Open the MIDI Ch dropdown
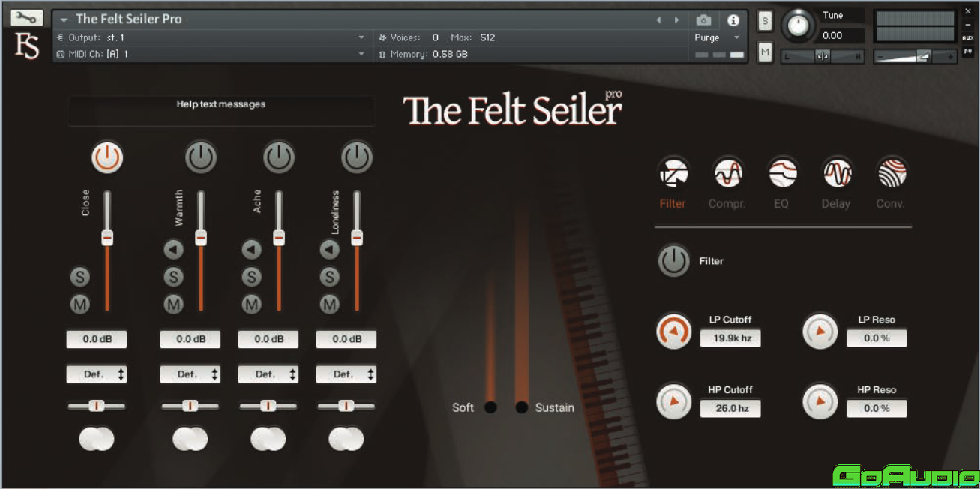980x489 pixels. click(211, 54)
